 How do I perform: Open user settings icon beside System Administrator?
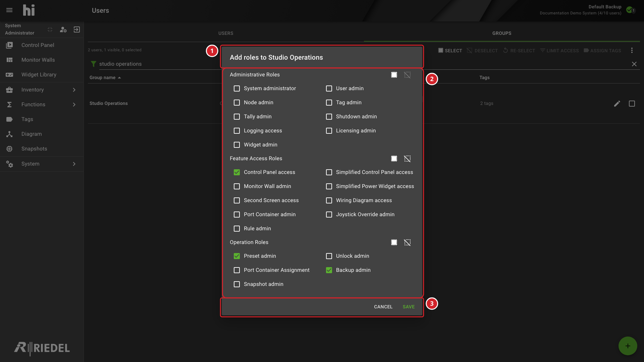(x=63, y=29)
